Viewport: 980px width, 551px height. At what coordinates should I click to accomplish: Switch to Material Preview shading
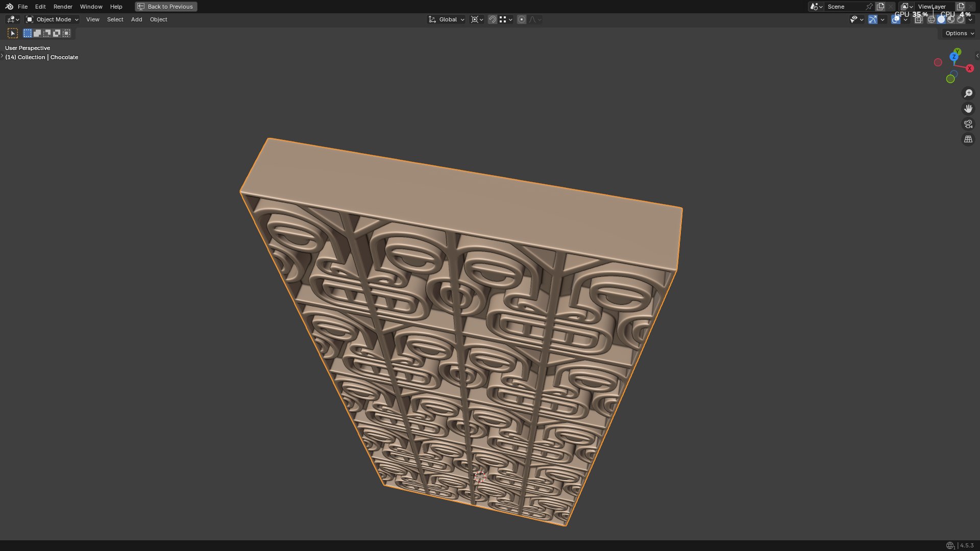[951, 19]
